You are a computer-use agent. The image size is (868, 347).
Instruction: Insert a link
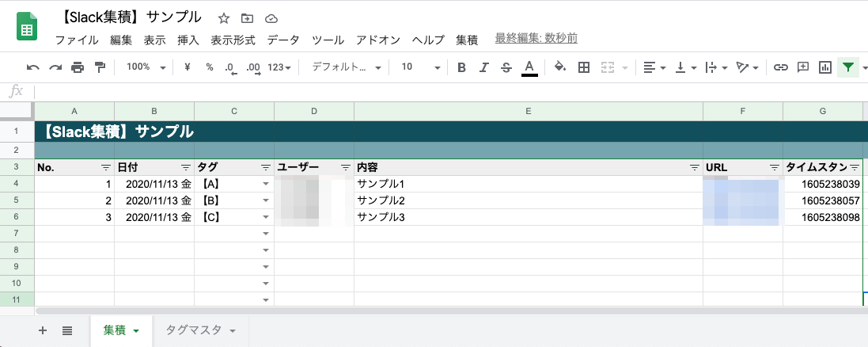(x=780, y=67)
